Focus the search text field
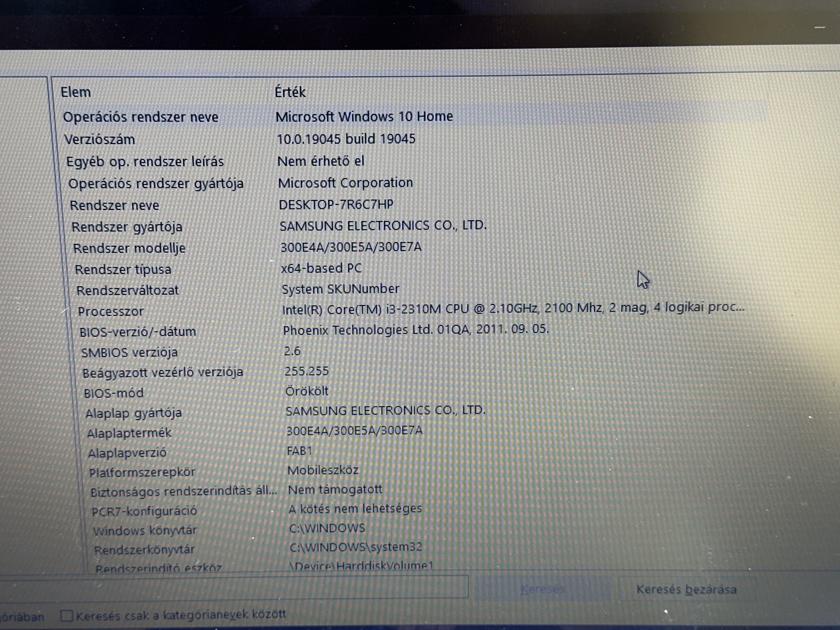The height and width of the screenshot is (630, 840). click(x=234, y=587)
